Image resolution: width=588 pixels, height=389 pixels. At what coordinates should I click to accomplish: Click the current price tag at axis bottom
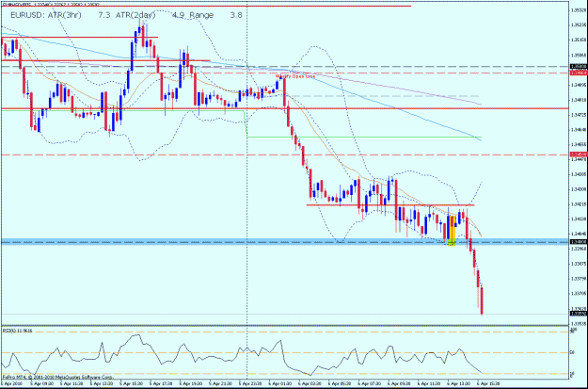click(579, 314)
